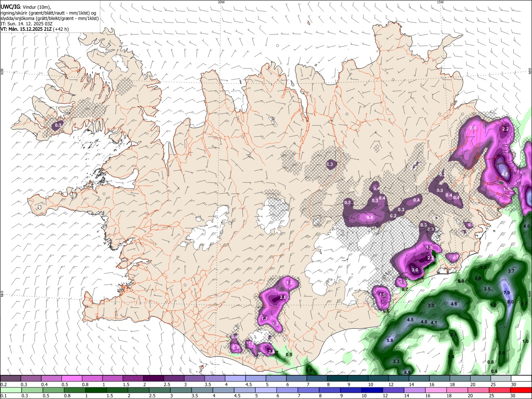Viewport: 532px width, 399px height.
Task: Select the 5.8 rain value off the south coast
Action: [390, 340]
